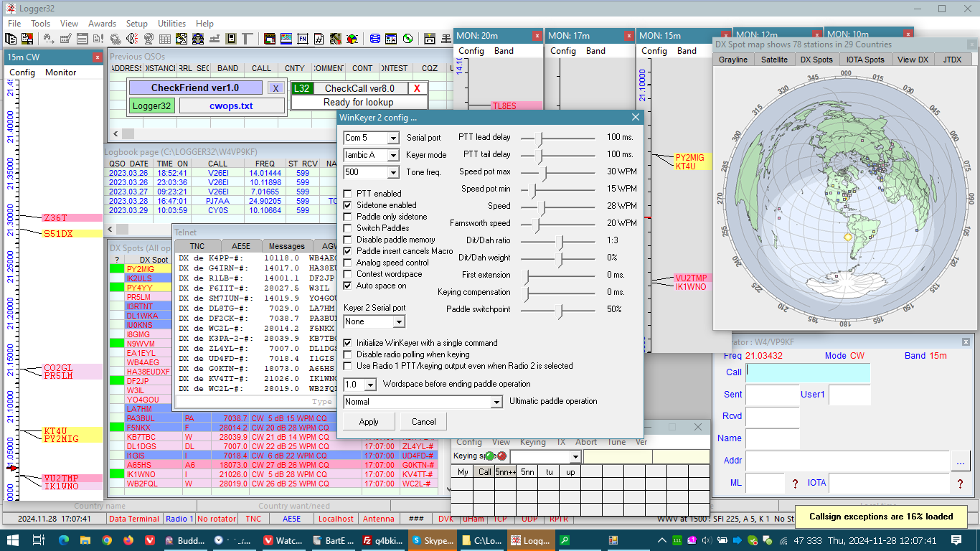Toggle the Switch Paddles checkbox
This screenshot has height=551, width=980.
348,228
